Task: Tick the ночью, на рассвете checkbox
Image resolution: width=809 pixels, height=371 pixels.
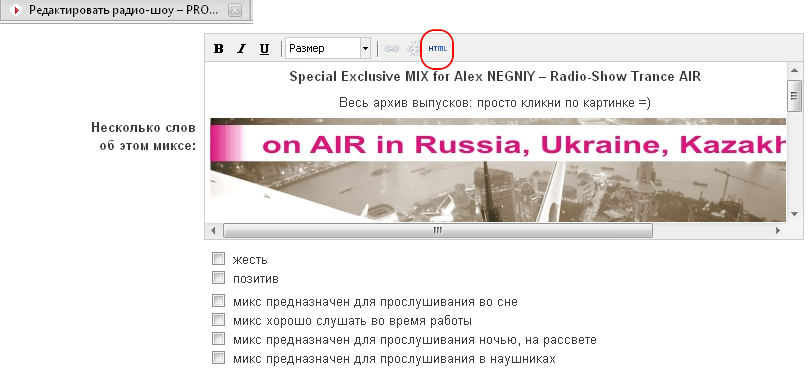Action: 219,339
